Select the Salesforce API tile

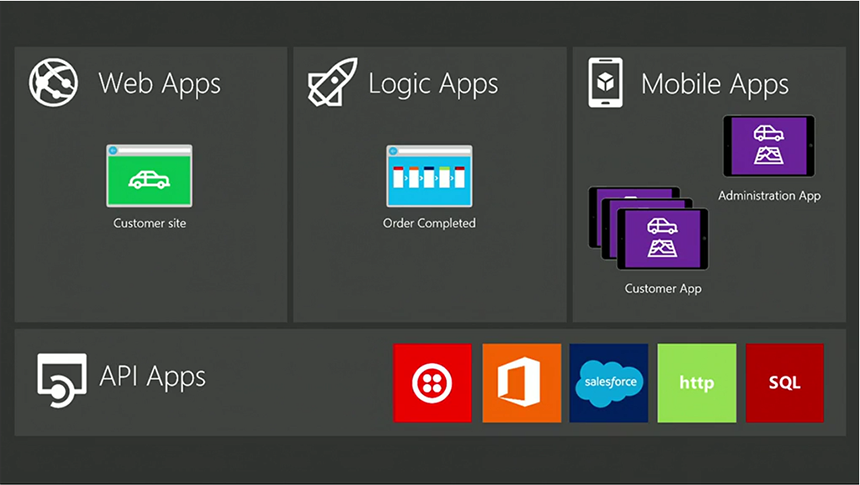[609, 383]
